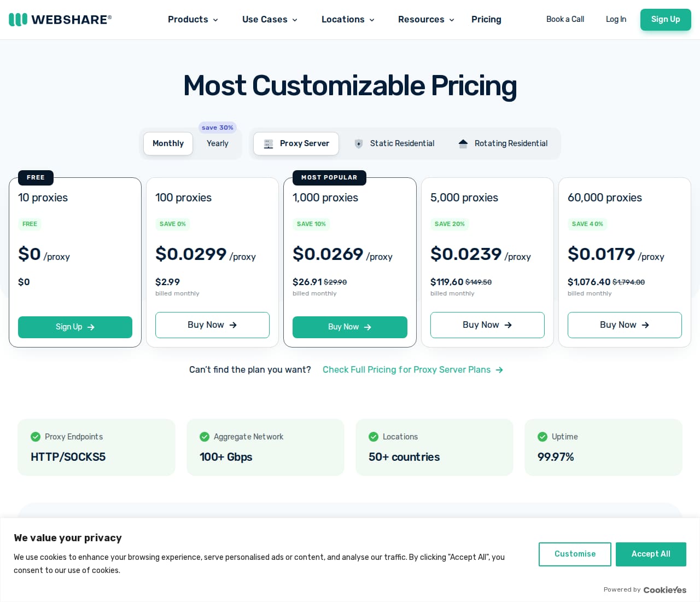Click the 50+ countries text
700x602 pixels.
pos(404,457)
